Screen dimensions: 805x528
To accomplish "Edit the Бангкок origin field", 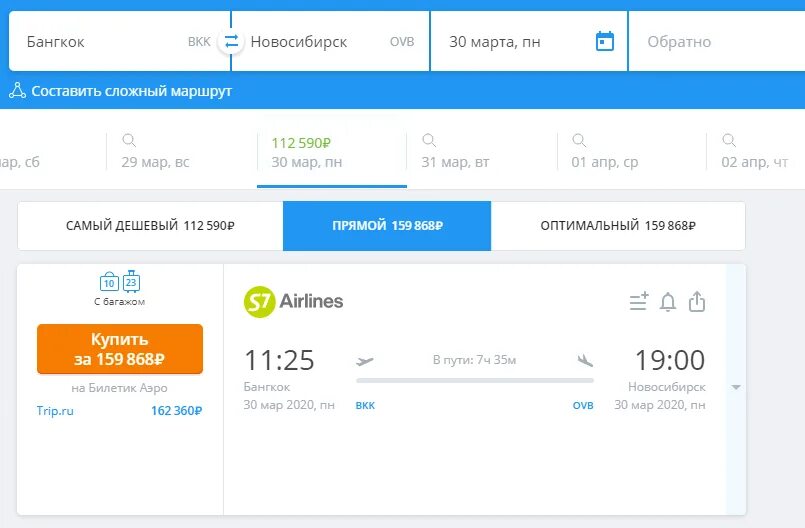I will [x=119, y=41].
